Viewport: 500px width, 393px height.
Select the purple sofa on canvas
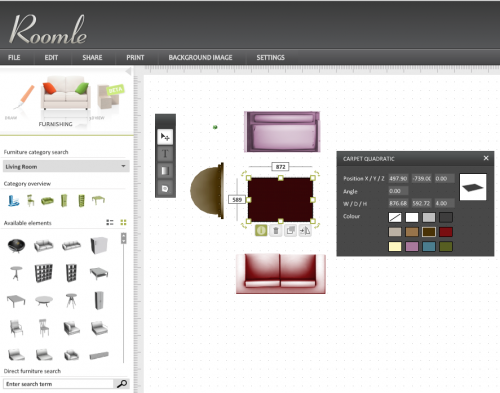pos(282,132)
